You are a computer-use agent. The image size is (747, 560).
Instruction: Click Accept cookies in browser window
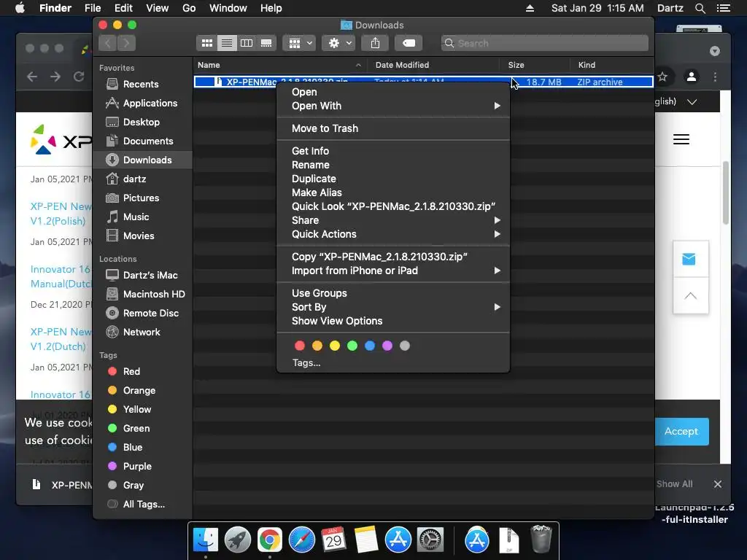682,432
